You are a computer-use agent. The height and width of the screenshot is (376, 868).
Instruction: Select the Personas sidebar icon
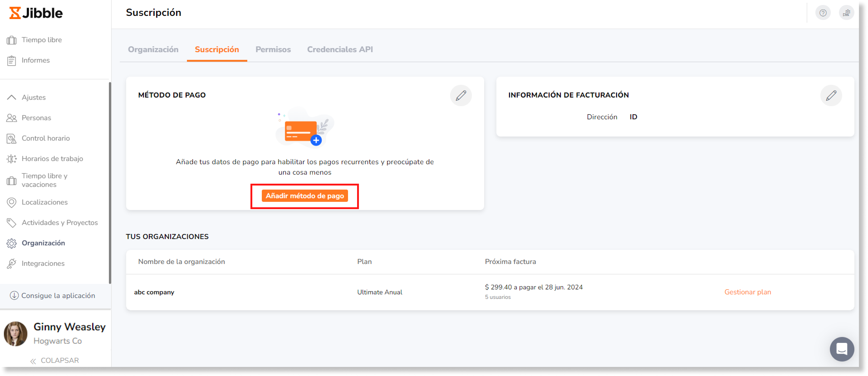(11, 117)
